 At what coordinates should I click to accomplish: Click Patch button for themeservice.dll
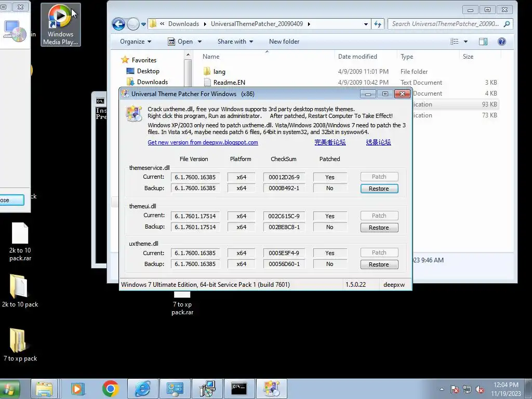click(379, 177)
